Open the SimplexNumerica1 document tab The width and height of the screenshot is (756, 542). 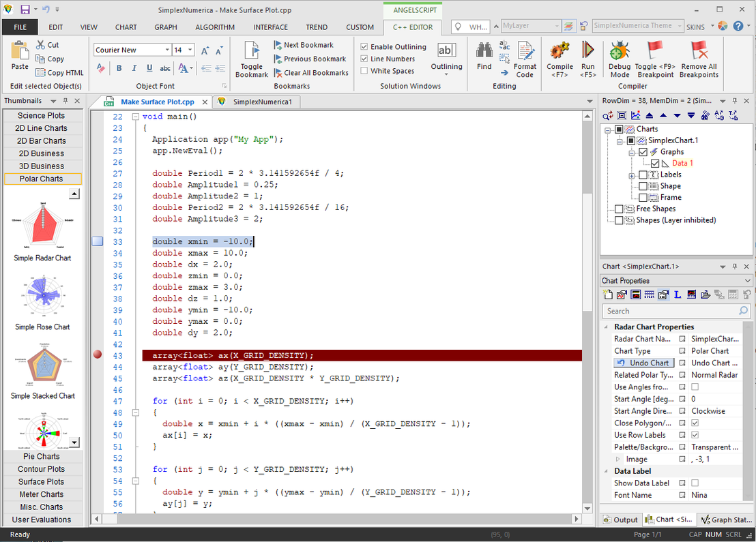point(261,100)
